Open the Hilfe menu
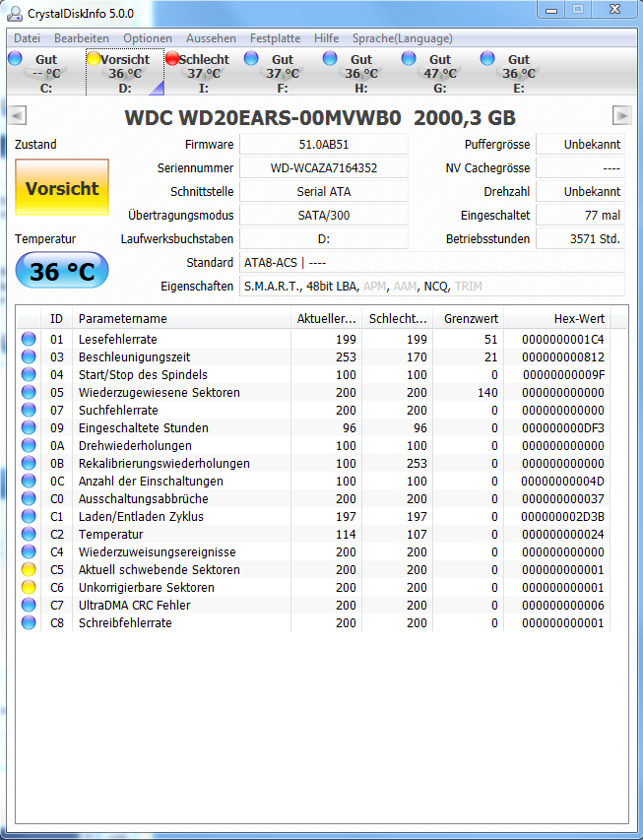The width and height of the screenshot is (643, 840). coord(326,38)
